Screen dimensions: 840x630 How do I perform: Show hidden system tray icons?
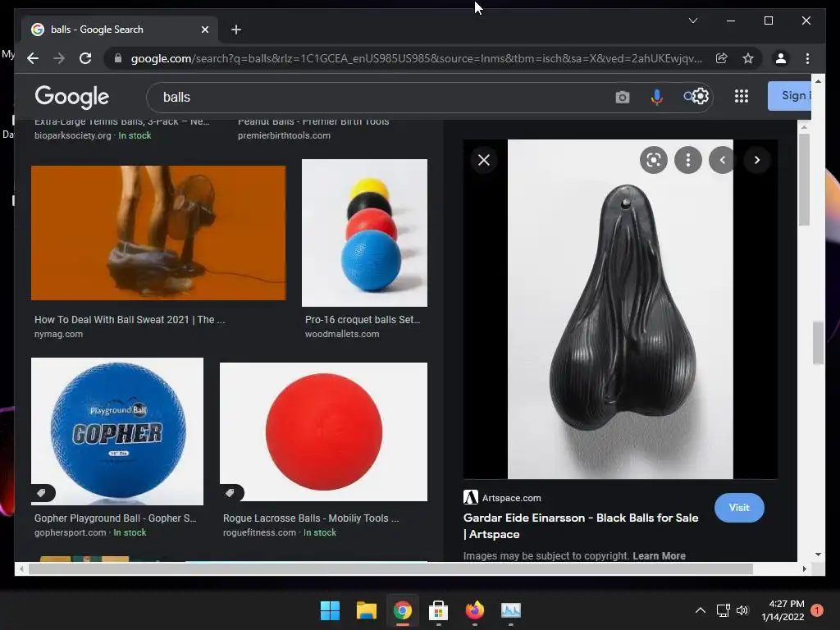tap(701, 610)
